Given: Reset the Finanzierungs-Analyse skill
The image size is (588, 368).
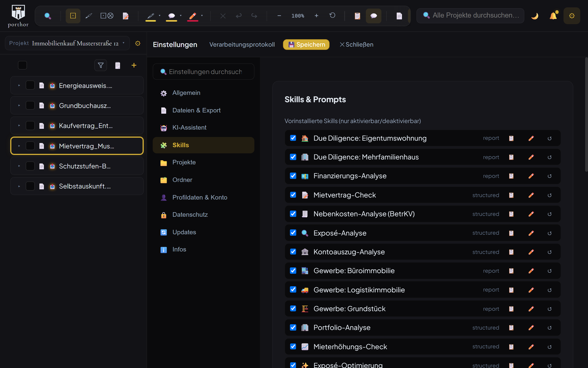Looking at the screenshot, I should click(x=550, y=176).
